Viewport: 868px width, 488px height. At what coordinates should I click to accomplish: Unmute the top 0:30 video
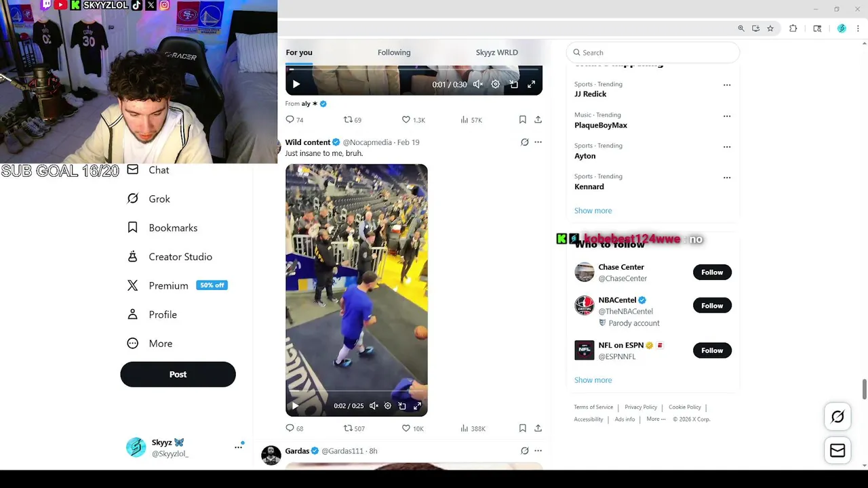(x=478, y=84)
